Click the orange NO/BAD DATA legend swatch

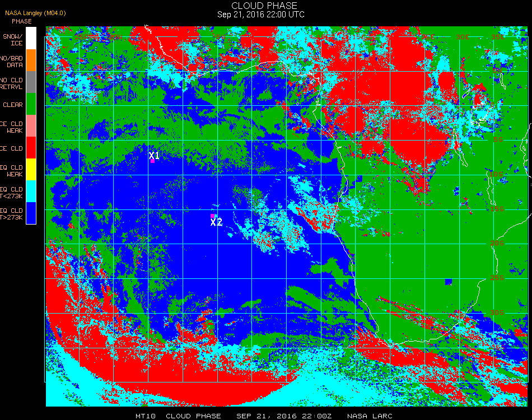31,60
